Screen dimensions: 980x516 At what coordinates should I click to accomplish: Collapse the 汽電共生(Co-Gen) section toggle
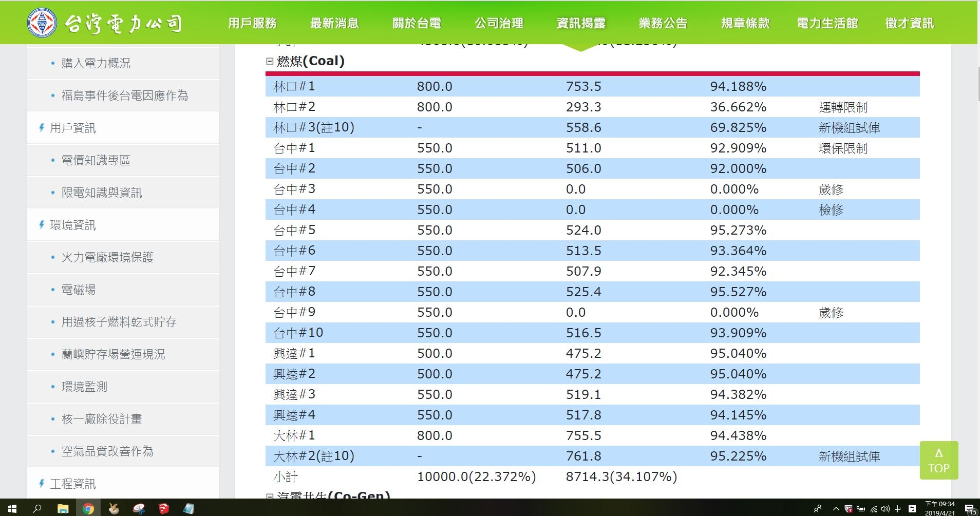[270, 495]
